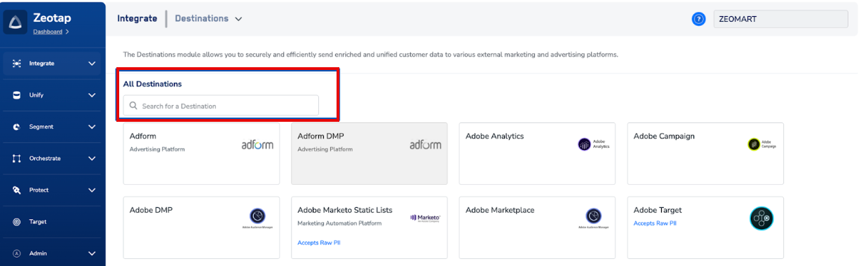Open the Destinations dropdown in header

point(208,19)
